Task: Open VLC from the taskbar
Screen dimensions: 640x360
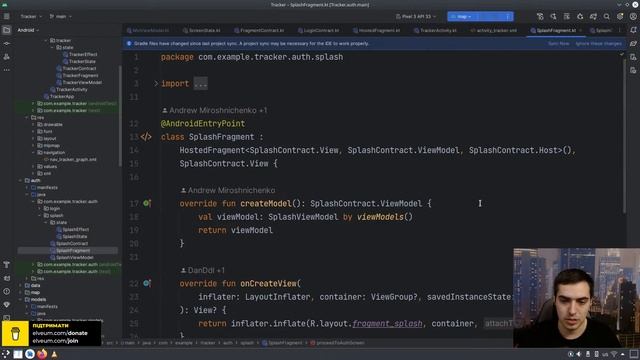Action: 54,354
